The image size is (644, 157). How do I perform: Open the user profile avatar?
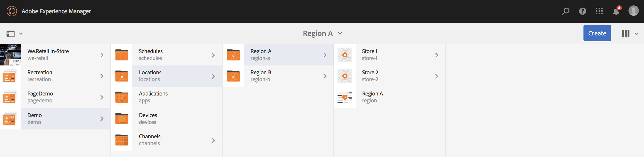click(633, 11)
